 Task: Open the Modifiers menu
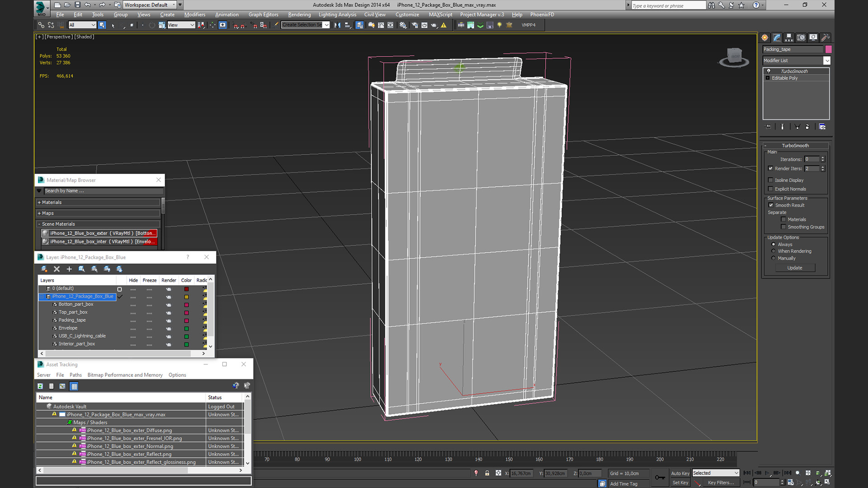coord(194,15)
